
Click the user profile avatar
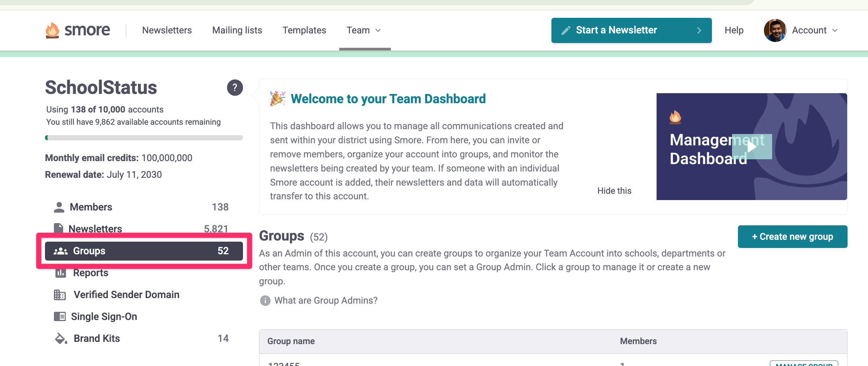[775, 30]
